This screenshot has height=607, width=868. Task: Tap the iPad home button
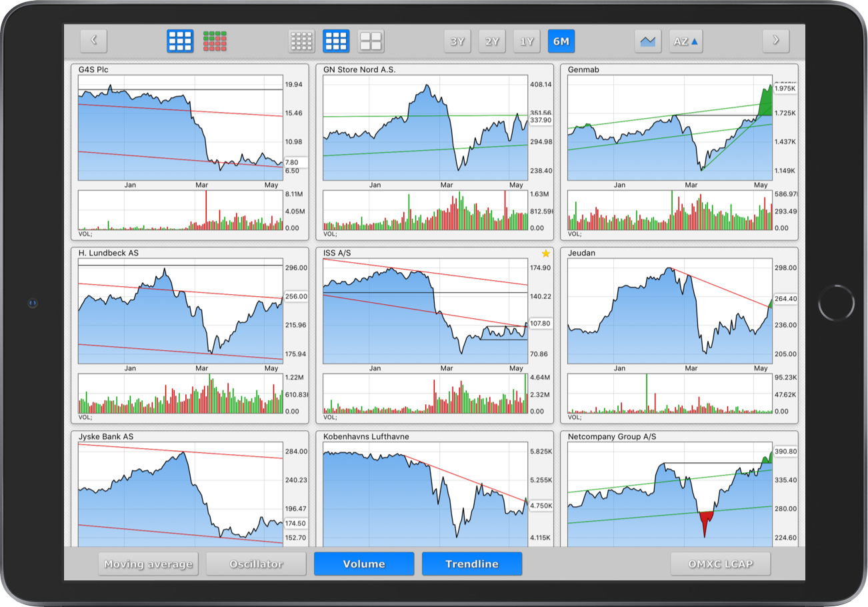pyautogui.click(x=836, y=303)
